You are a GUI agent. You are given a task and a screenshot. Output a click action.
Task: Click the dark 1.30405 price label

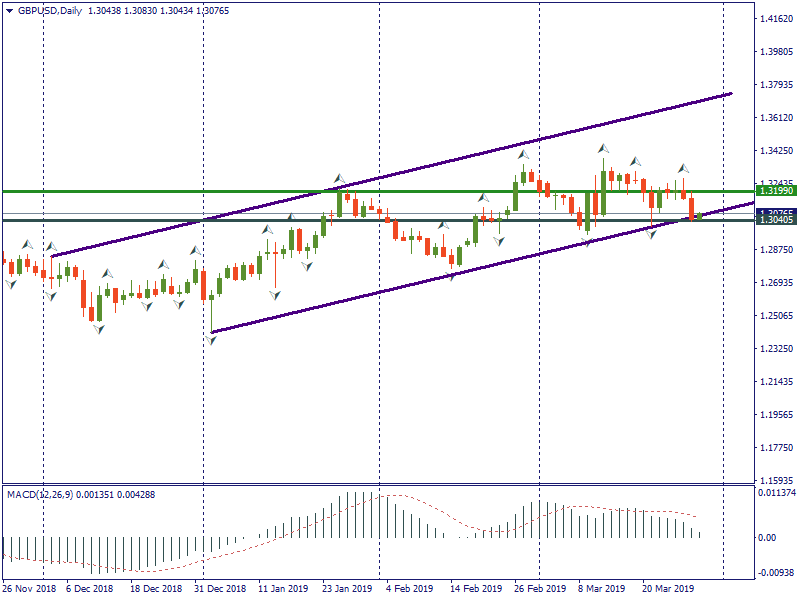coord(776,220)
